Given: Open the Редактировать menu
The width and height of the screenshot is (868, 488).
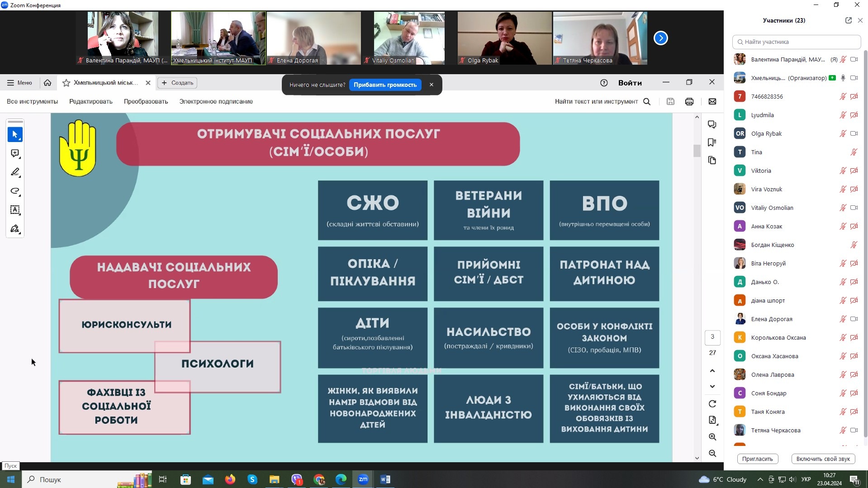Looking at the screenshot, I should (91, 102).
